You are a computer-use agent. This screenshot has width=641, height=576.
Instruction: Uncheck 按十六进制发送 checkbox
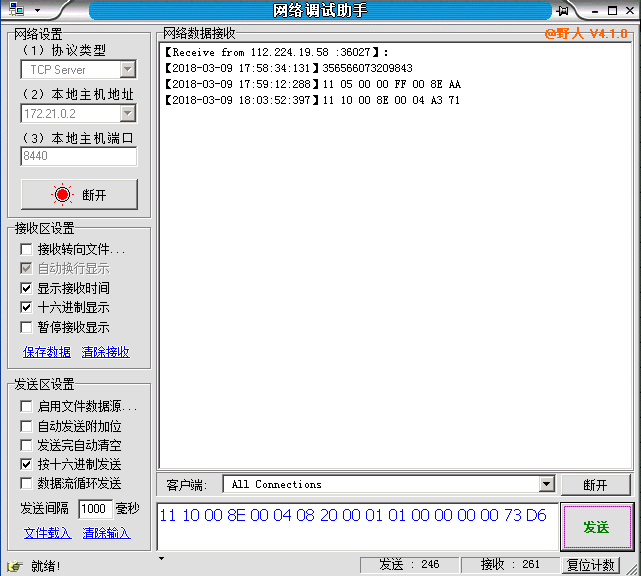click(26, 464)
